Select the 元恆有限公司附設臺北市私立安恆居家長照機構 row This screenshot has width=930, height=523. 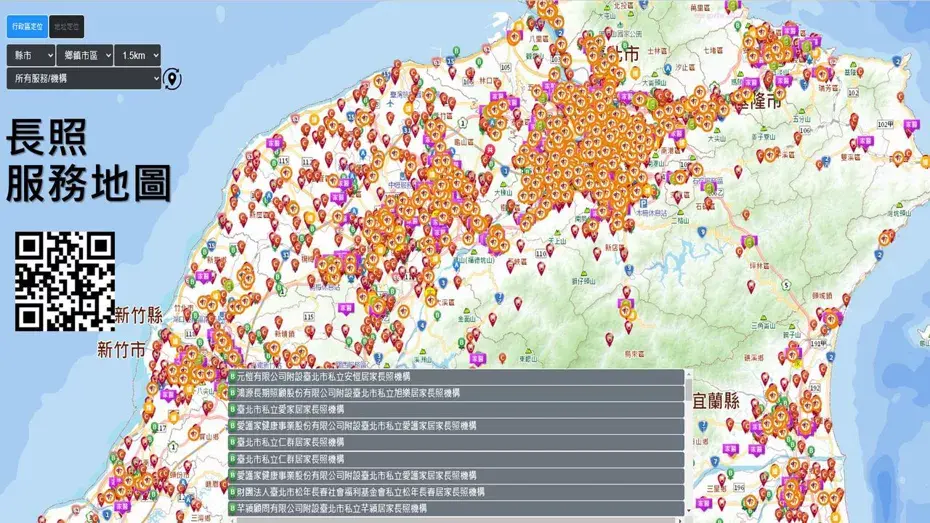pos(456,377)
